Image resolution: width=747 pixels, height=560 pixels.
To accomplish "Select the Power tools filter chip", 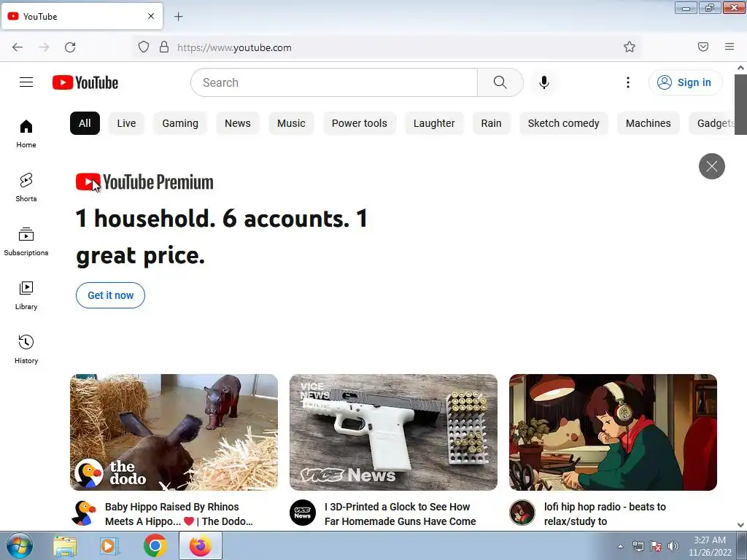I will [x=359, y=123].
